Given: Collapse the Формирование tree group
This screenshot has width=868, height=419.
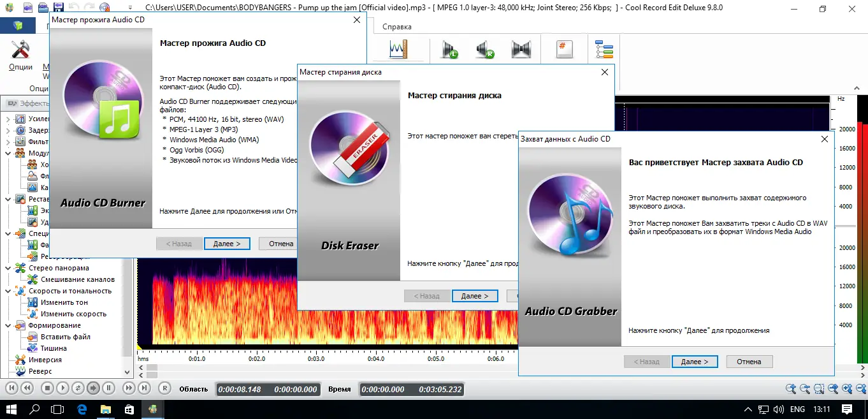Looking at the screenshot, I should (8, 325).
